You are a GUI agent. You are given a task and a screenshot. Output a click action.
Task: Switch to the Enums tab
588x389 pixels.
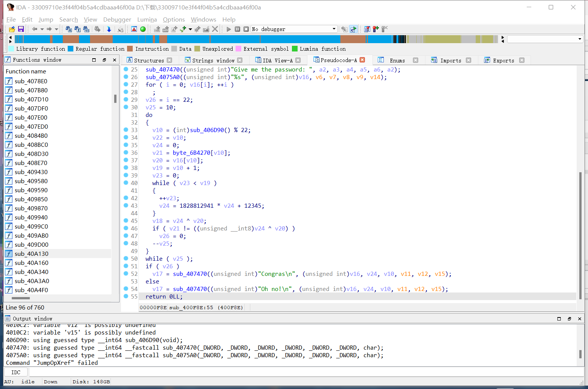click(397, 60)
